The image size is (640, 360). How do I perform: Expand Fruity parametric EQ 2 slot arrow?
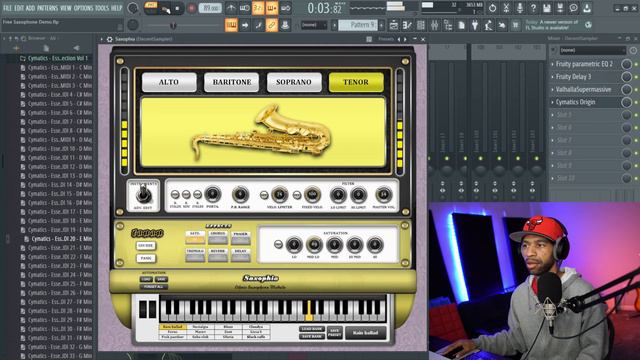[552, 64]
